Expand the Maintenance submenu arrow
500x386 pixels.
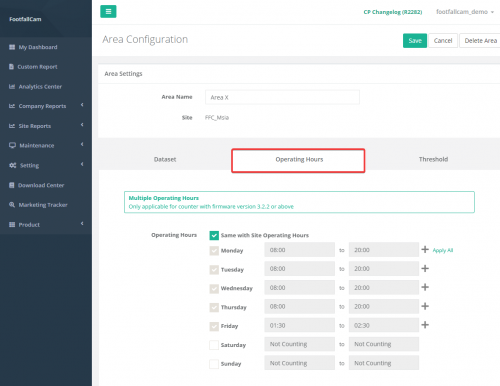(x=82, y=144)
